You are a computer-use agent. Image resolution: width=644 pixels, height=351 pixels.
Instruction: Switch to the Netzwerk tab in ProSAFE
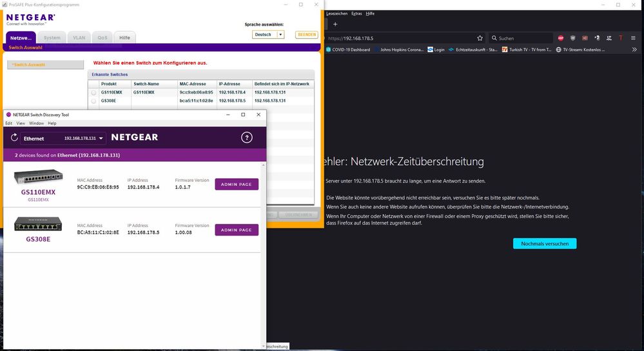click(21, 37)
